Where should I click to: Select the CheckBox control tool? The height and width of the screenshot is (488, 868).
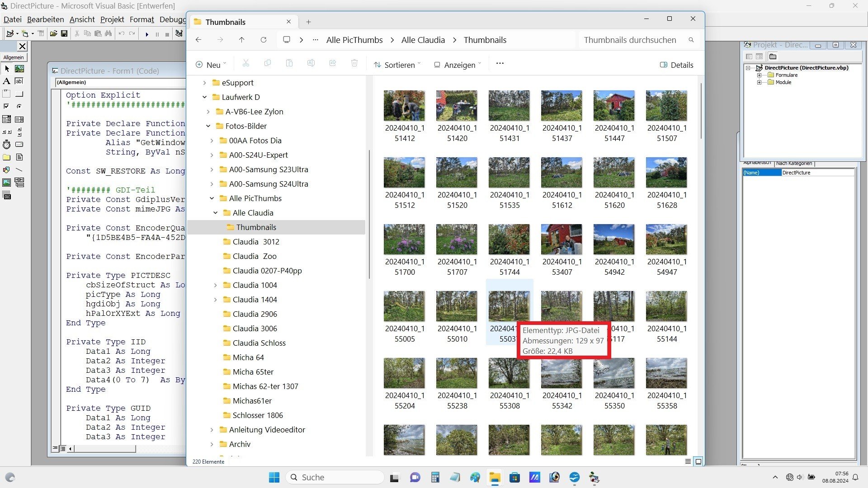tap(6, 107)
